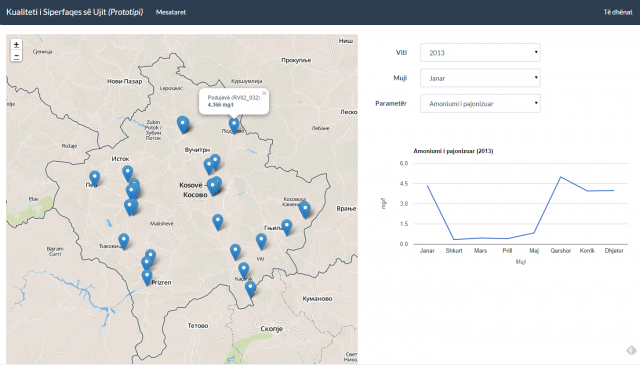Viewport: 640px width, 365px height.
Task: Click the marker beside Gjakova label
Action: click(x=124, y=241)
